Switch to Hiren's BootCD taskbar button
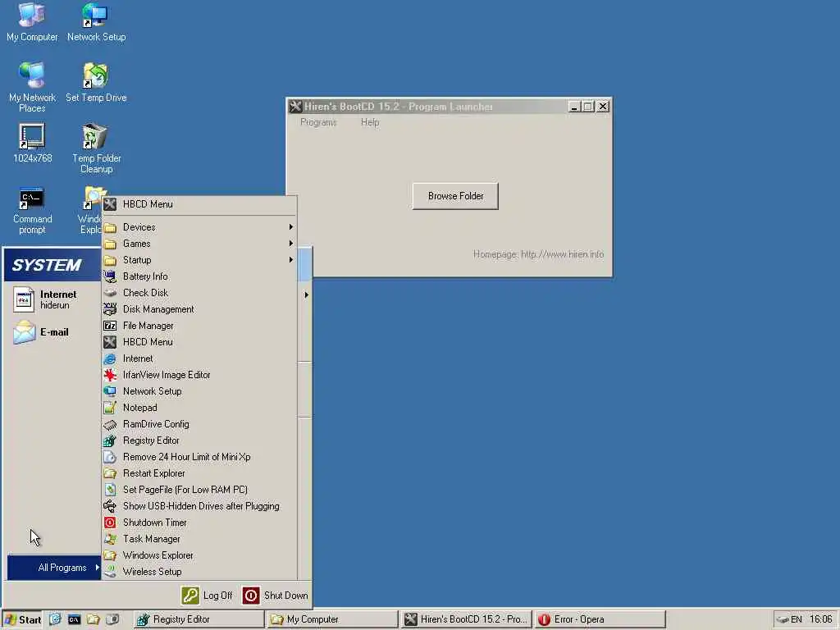 466,619
